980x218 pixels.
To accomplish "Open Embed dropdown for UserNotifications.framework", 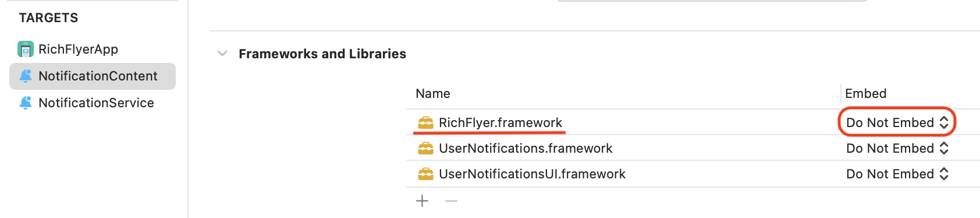I will (897, 148).
